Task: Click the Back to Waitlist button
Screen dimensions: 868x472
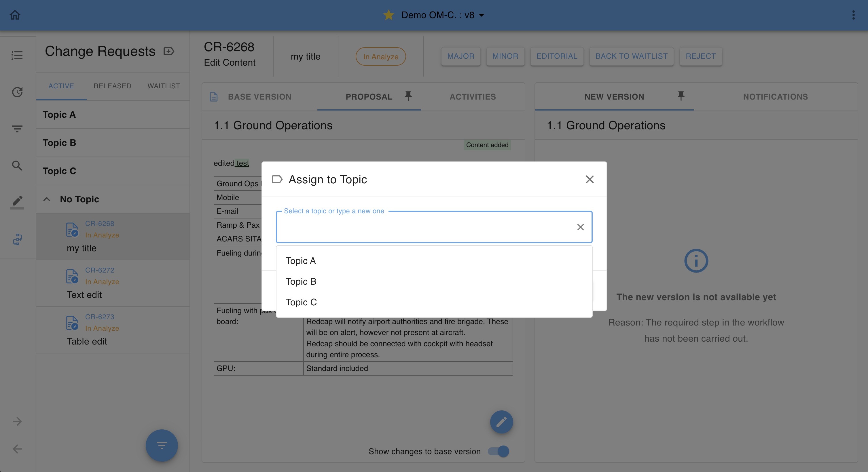Action: tap(631, 56)
